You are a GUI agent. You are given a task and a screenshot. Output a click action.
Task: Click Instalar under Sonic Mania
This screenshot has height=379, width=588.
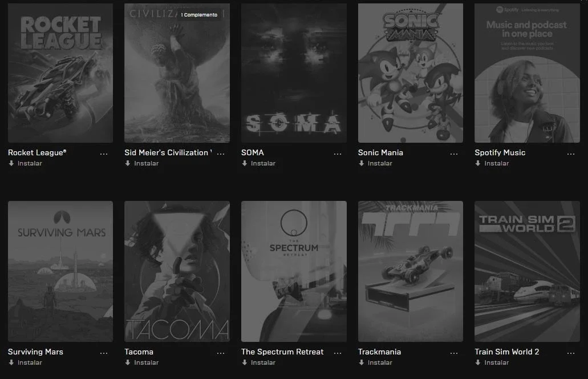pyautogui.click(x=380, y=163)
